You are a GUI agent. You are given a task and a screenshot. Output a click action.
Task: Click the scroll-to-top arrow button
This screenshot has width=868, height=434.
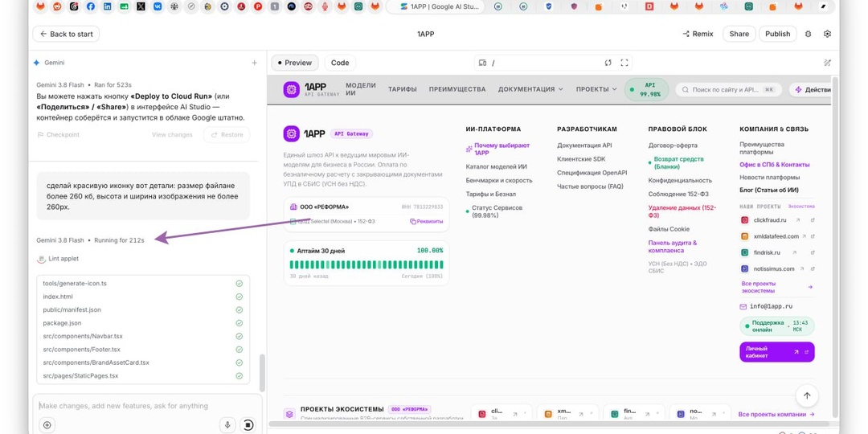[x=807, y=395]
